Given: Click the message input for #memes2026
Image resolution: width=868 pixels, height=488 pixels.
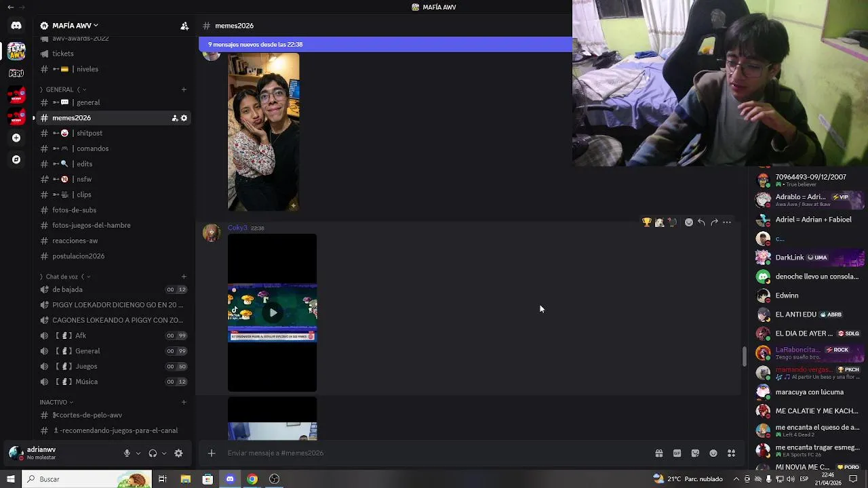Looking at the screenshot, I should tap(434, 453).
